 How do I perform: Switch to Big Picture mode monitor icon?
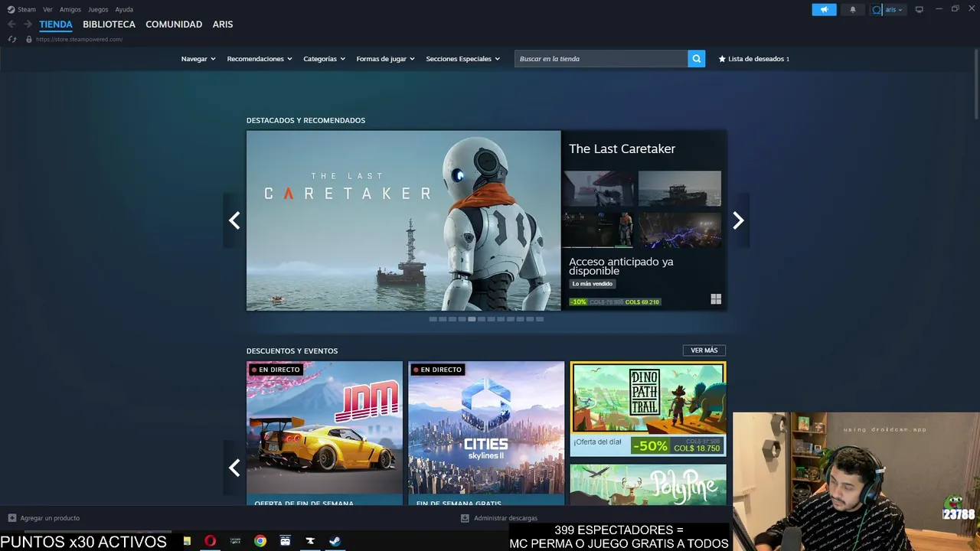click(x=920, y=10)
